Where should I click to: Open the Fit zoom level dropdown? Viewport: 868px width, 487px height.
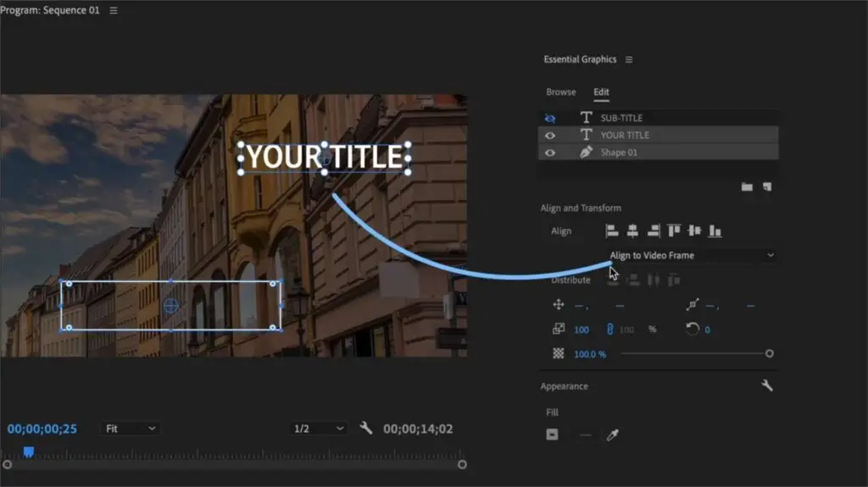130,429
